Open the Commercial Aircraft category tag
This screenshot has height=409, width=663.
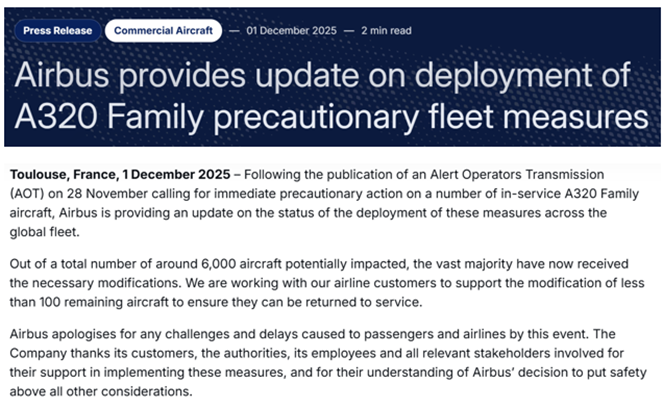pos(163,30)
